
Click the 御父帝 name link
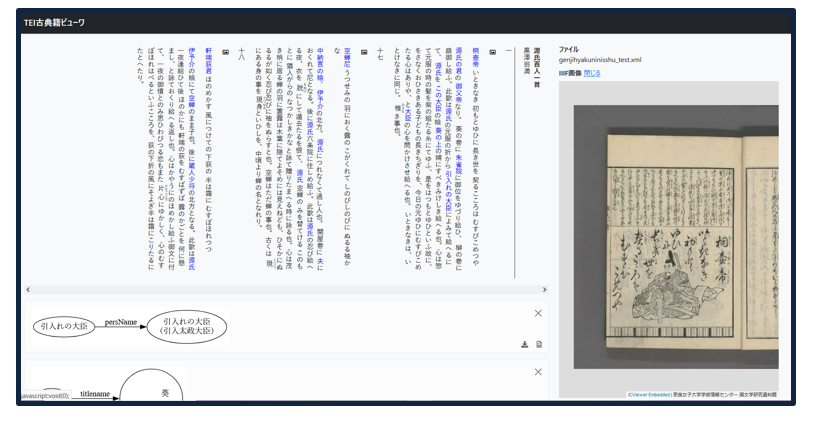(458, 93)
